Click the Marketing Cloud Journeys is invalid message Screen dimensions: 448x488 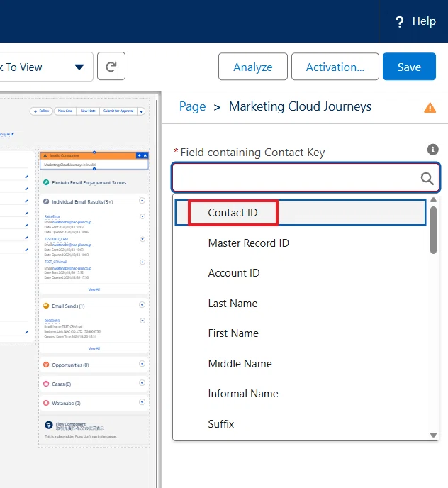pyautogui.click(x=70, y=165)
